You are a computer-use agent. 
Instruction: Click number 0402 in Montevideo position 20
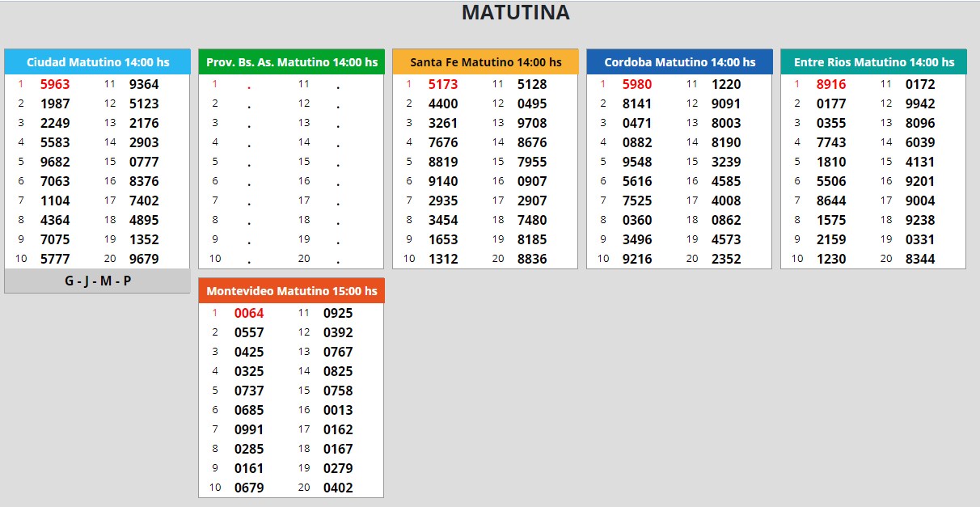[x=338, y=488]
